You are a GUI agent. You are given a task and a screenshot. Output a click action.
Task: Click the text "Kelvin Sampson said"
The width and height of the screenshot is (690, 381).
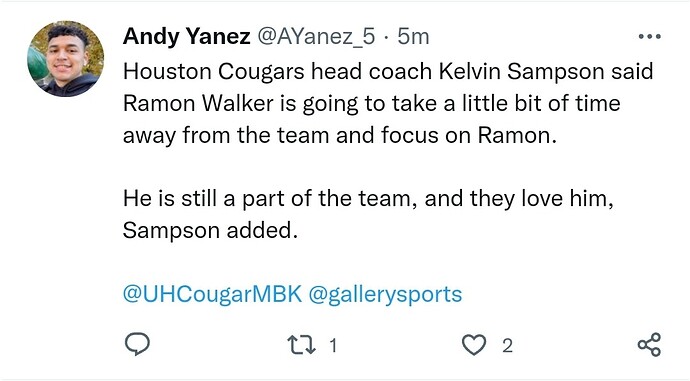[x=546, y=72]
